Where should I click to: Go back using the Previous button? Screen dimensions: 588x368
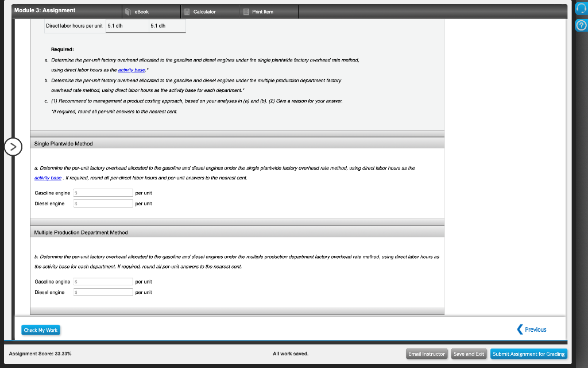pos(532,329)
